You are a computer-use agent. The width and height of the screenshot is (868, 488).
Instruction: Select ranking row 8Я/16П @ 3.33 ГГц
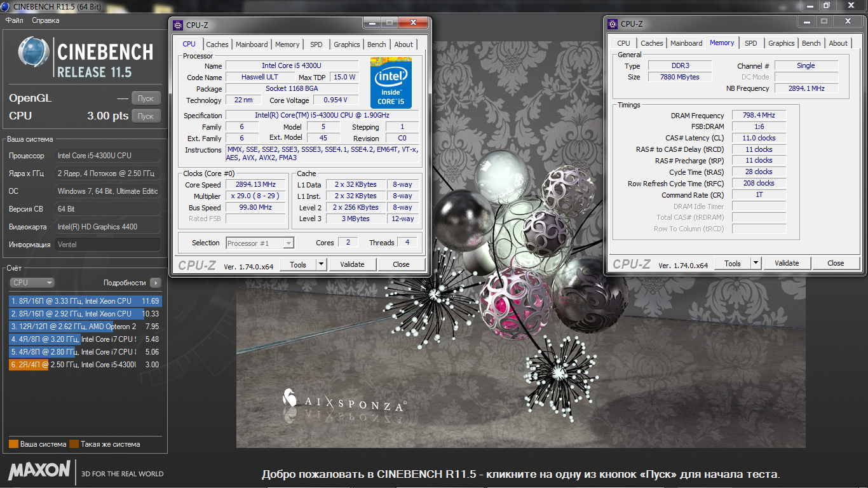point(85,301)
